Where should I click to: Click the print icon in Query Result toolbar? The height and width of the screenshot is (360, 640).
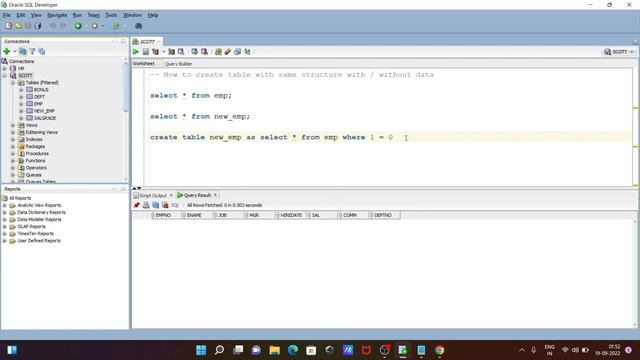[146, 205]
